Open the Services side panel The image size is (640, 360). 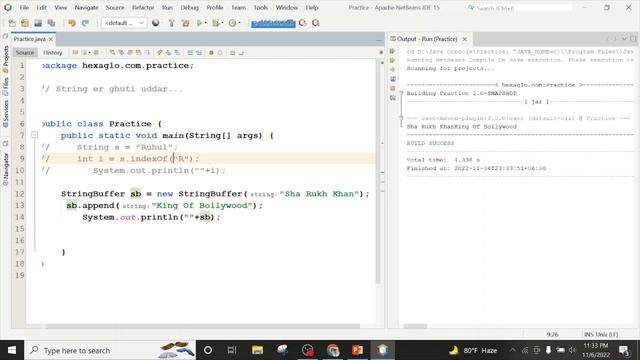(6, 113)
